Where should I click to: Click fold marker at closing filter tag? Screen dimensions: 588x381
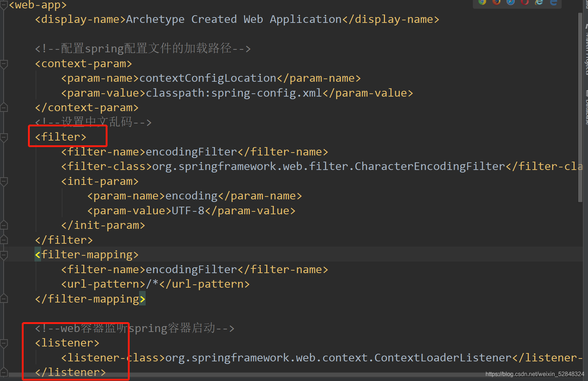4,240
